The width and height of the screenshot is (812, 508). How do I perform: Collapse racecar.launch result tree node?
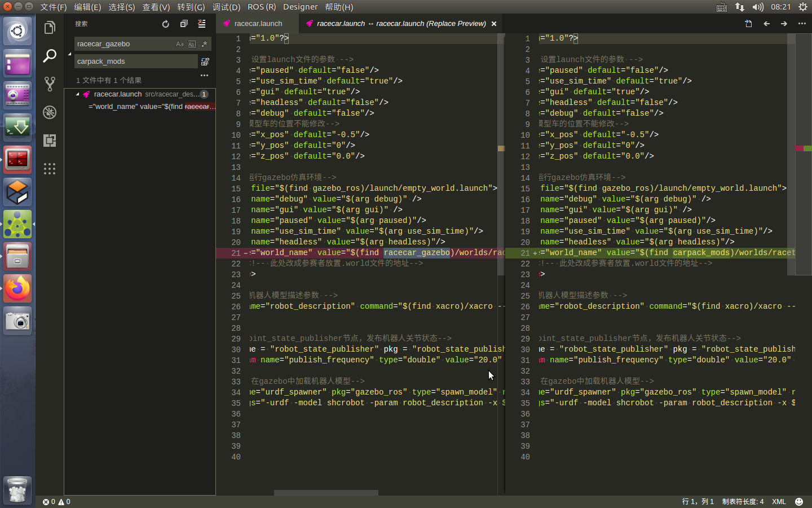(x=78, y=94)
